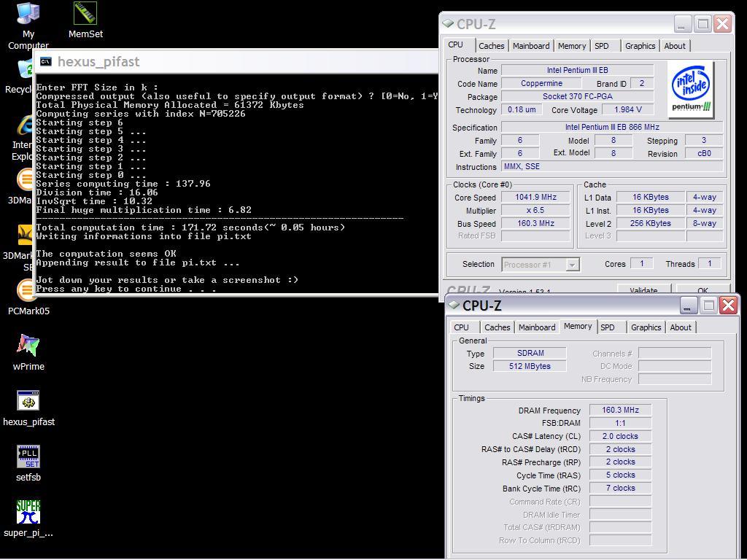This screenshot has width=747, height=560.
Task: Click hexus_pifast console title bar
Action: pos(237,61)
